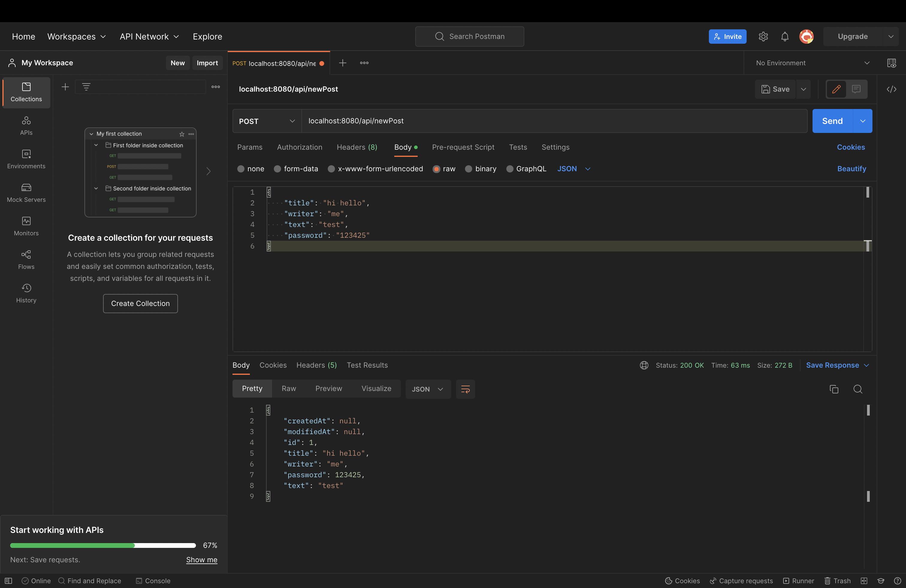This screenshot has height=588, width=906.
Task: Open environment quick look icon
Action: tap(892, 63)
